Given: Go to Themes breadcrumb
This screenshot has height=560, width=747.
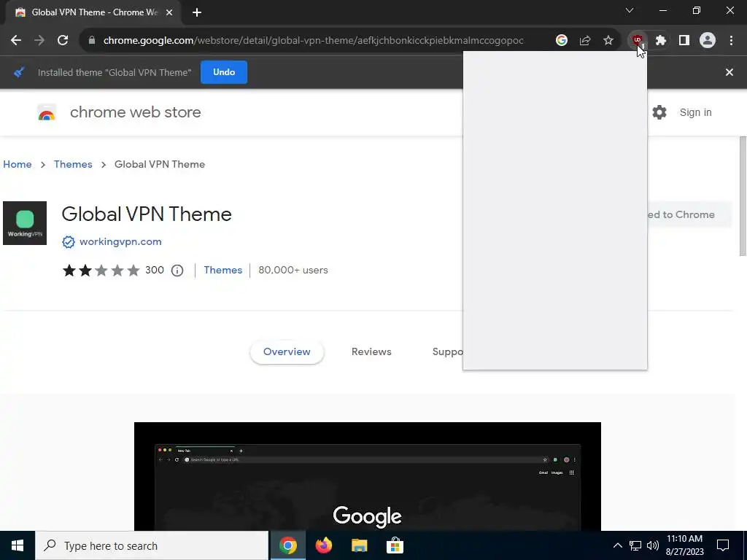Looking at the screenshot, I should [x=73, y=164].
